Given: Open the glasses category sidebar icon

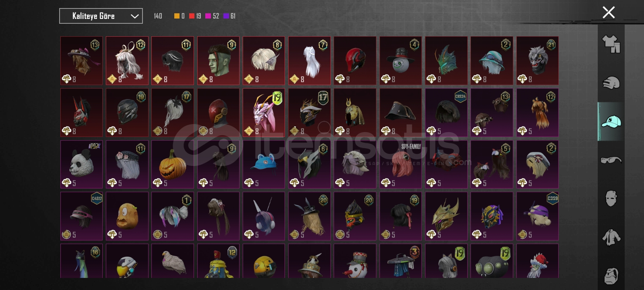Looking at the screenshot, I should [611, 160].
